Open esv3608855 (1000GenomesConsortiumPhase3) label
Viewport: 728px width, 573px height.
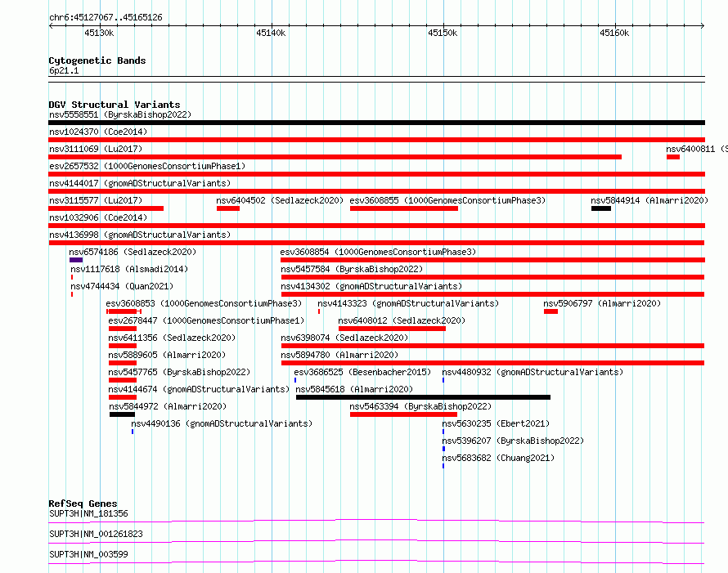(447, 200)
